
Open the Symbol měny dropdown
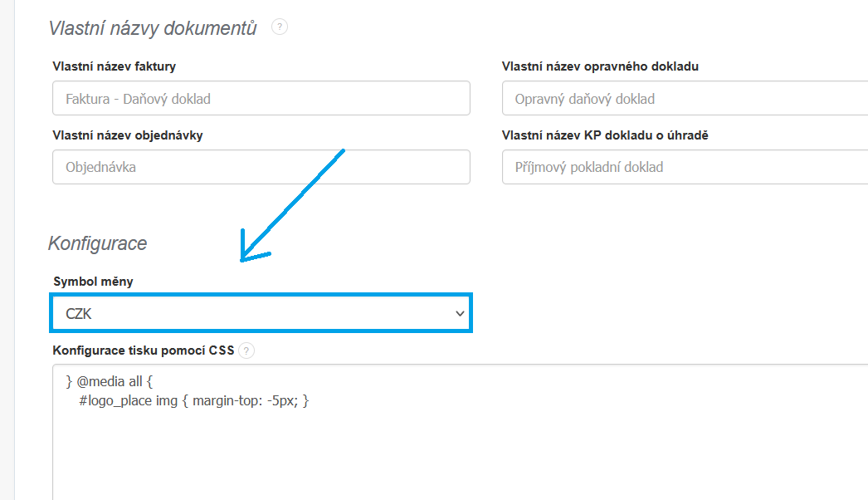[x=261, y=313]
